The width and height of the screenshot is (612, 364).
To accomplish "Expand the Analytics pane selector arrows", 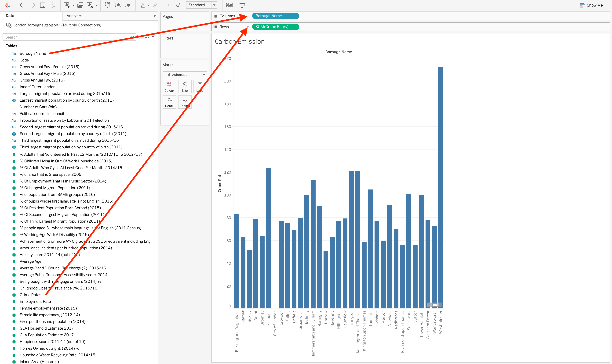I will tap(155, 16).
